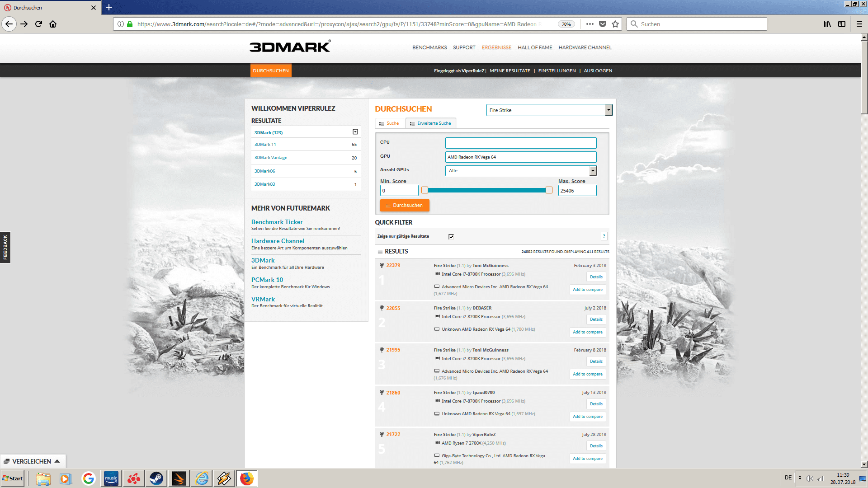
Task: Launch Google from the taskbar
Action: (89, 479)
